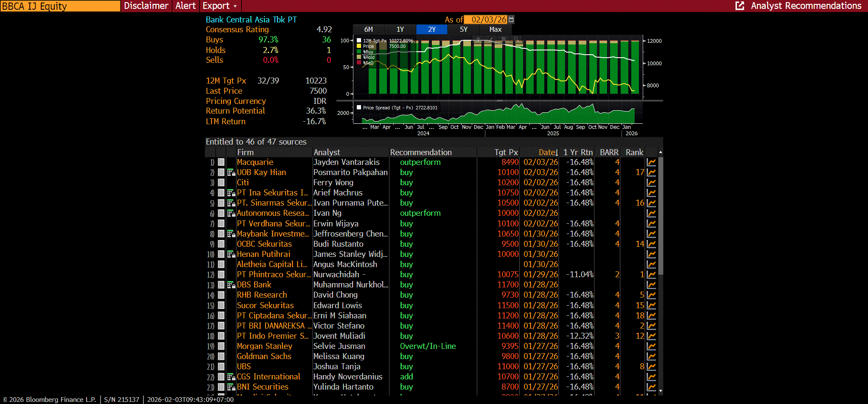Open the DBS Bank firm link
This screenshot has height=404, width=868.
click(254, 285)
